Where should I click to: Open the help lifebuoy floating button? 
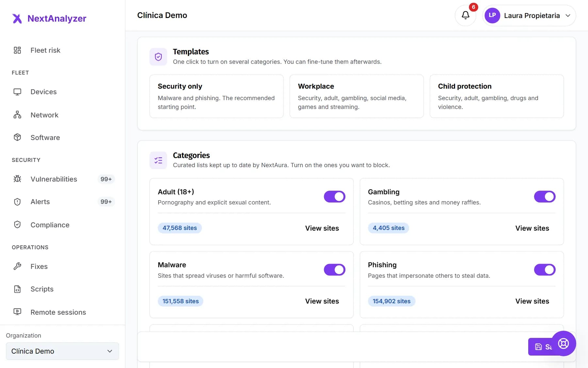click(563, 343)
